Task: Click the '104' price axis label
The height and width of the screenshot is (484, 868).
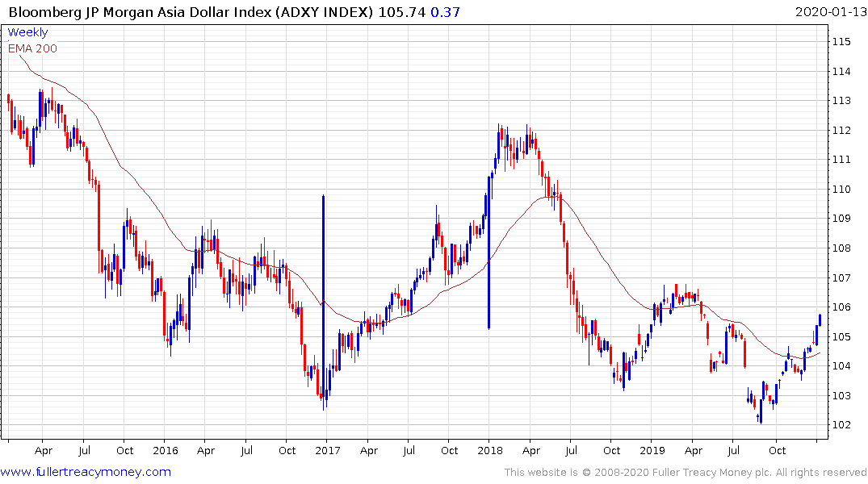Action: (x=841, y=366)
